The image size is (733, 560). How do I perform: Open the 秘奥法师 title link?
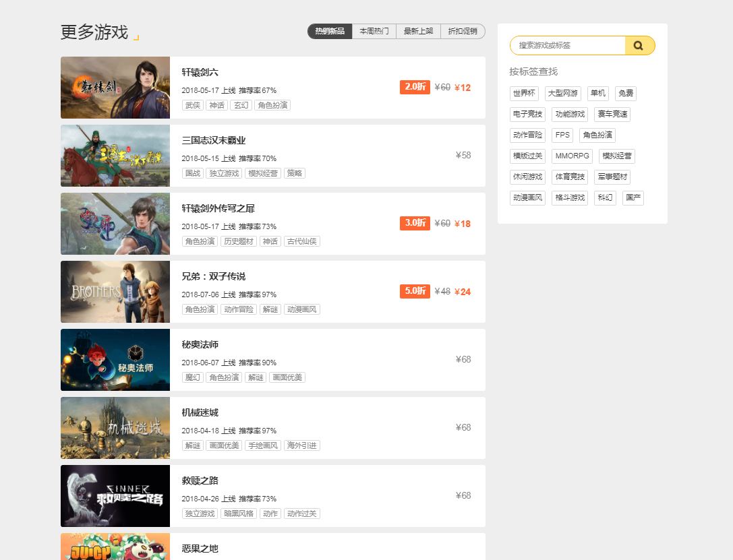[200, 344]
